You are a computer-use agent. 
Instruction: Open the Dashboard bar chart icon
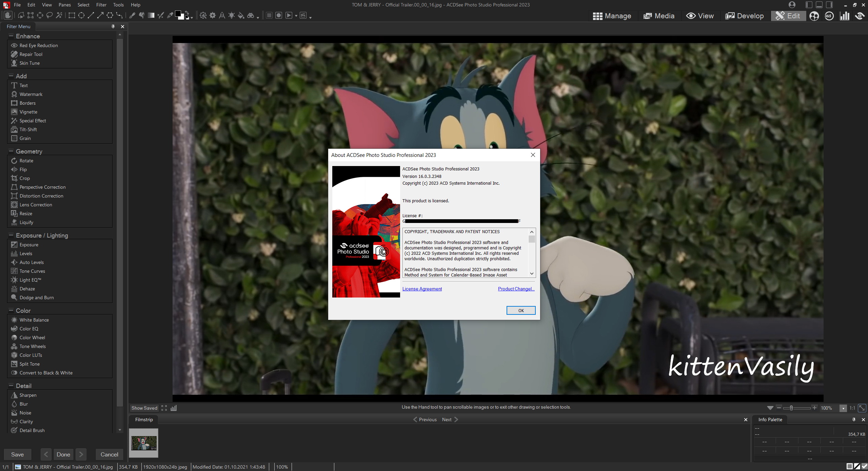(x=844, y=16)
